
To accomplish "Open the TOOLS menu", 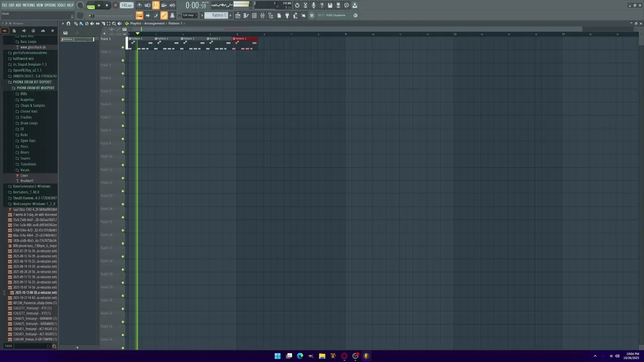I will coord(61,5).
